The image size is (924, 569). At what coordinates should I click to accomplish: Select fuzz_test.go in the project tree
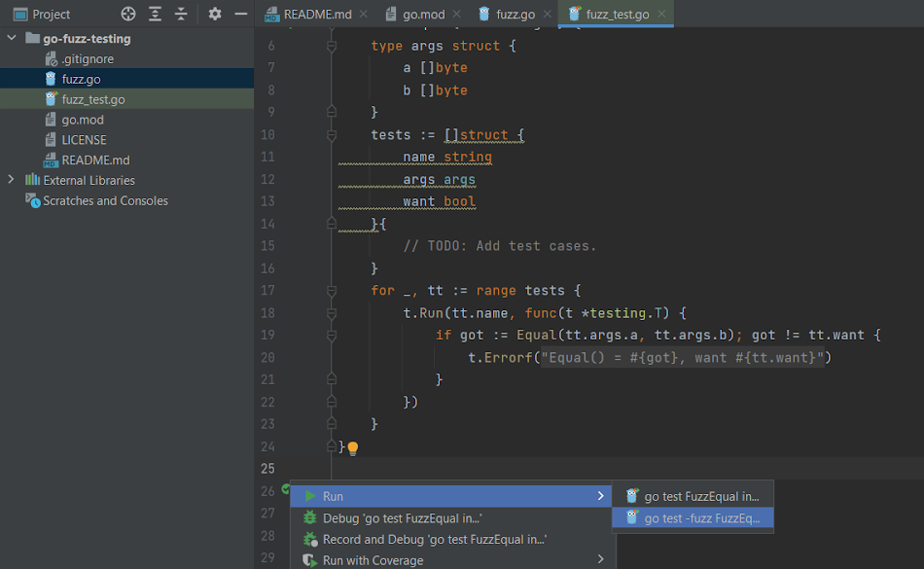[93, 99]
